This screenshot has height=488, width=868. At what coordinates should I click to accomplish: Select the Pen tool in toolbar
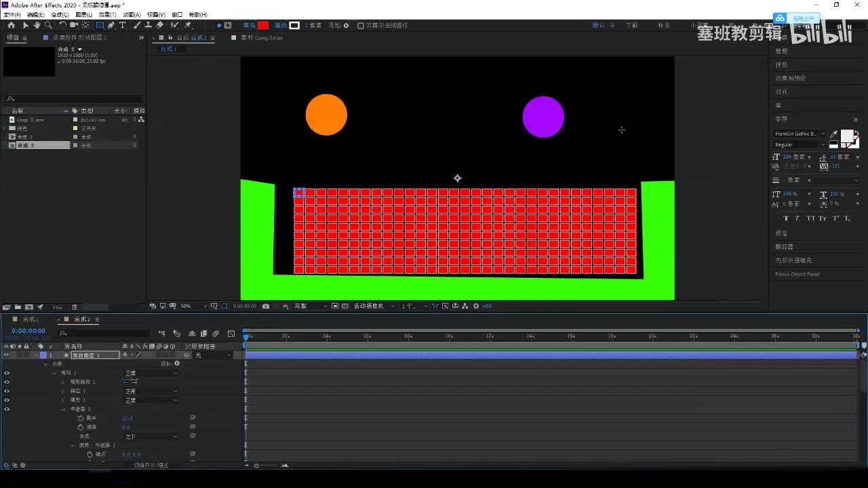[111, 25]
